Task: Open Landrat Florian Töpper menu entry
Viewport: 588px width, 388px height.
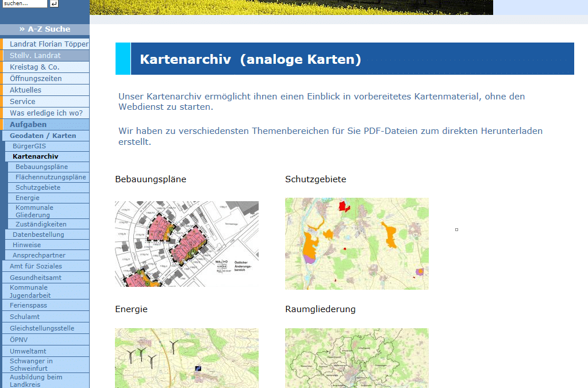Action: point(46,44)
